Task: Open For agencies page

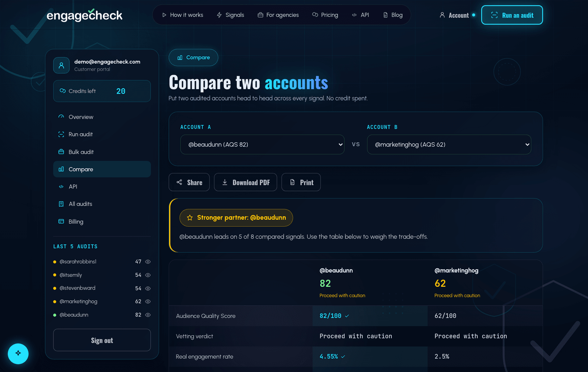Action: 278,15
